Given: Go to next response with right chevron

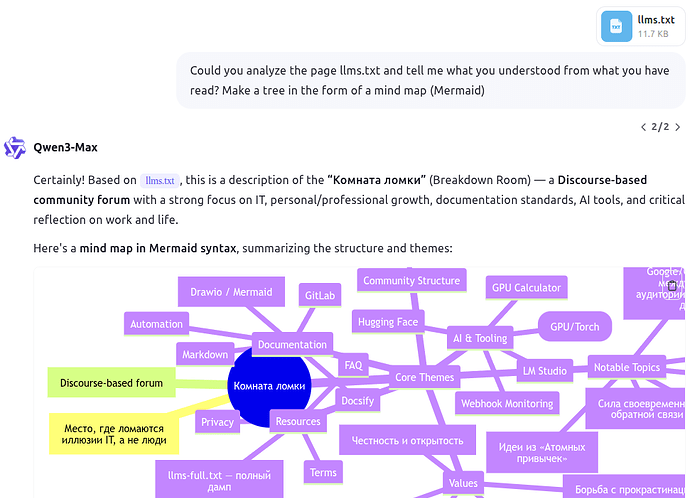Looking at the screenshot, I should click(x=678, y=127).
